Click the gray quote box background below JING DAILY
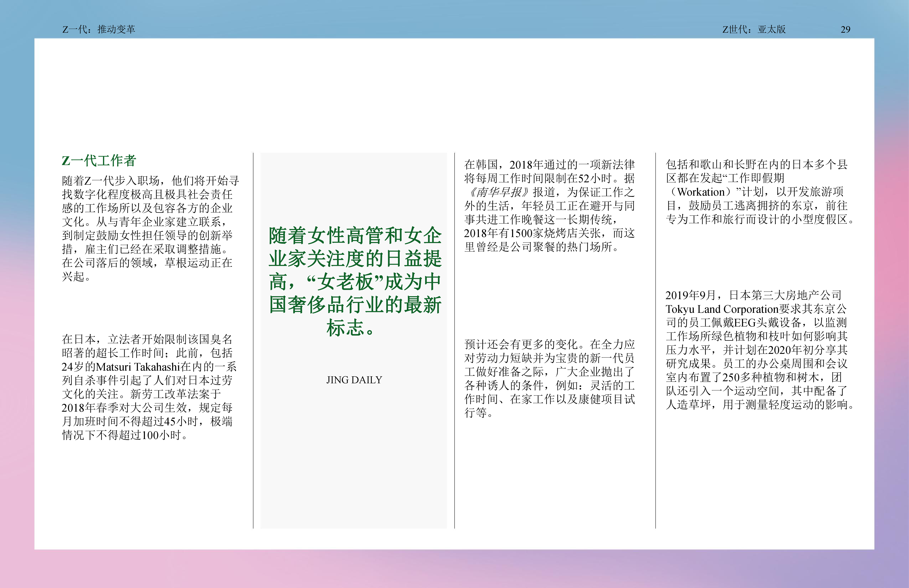This screenshot has height=588, width=909. pyautogui.click(x=353, y=458)
